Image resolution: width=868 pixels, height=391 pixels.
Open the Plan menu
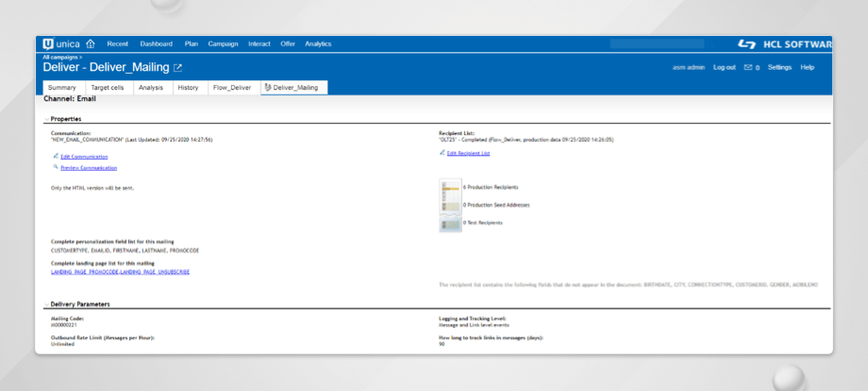pos(191,43)
